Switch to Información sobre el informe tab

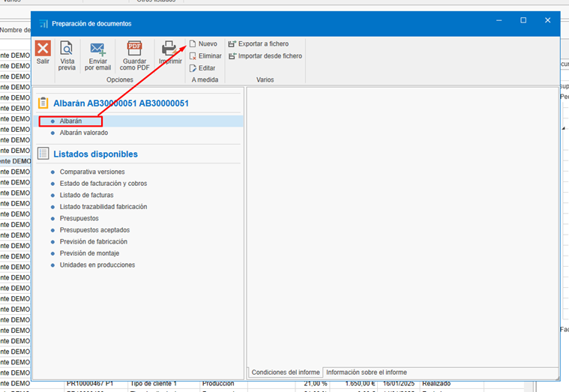tap(367, 372)
